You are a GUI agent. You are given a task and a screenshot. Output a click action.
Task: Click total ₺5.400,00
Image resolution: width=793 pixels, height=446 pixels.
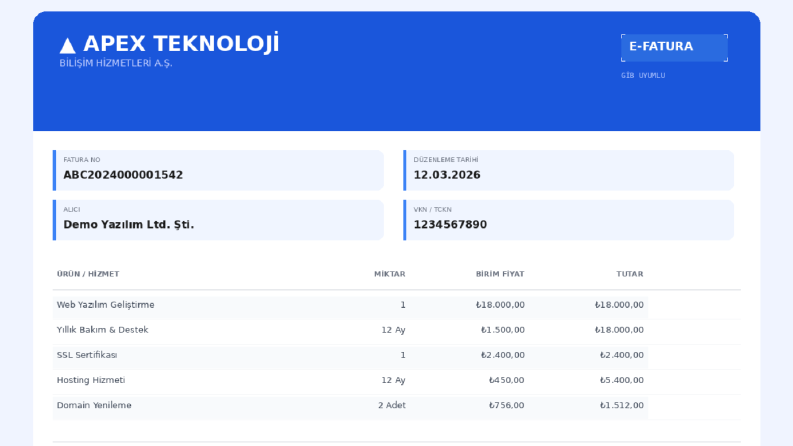(622, 380)
